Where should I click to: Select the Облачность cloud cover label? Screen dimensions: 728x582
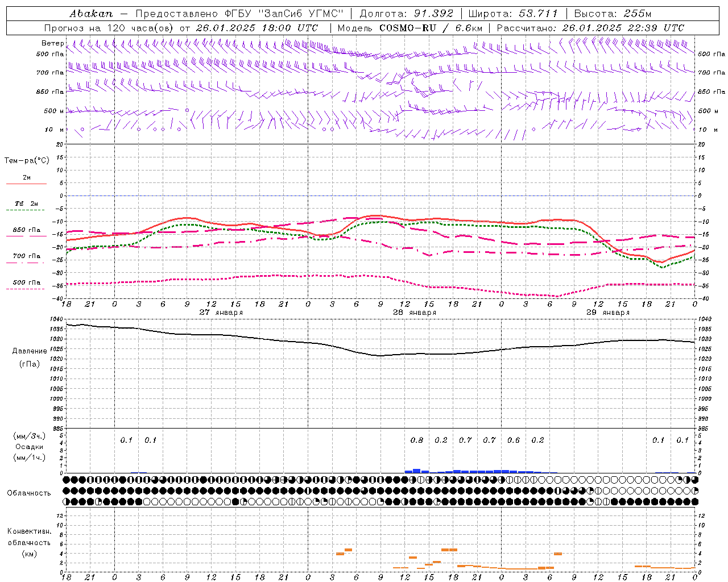pos(29,493)
